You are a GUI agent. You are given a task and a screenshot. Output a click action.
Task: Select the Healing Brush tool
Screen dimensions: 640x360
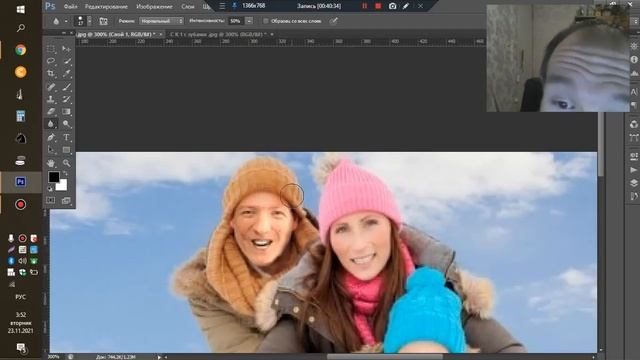coord(51,87)
